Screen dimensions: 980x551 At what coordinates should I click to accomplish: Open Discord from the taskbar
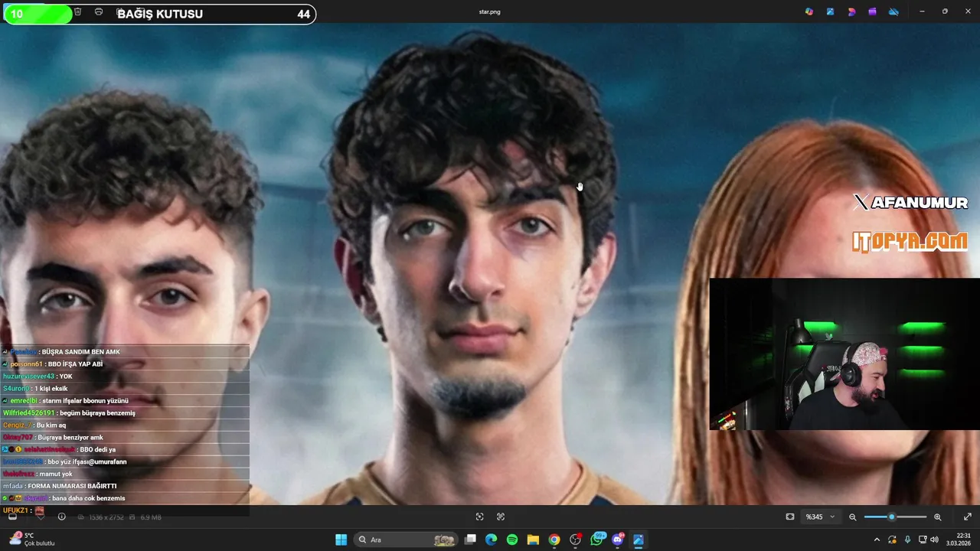click(x=618, y=540)
